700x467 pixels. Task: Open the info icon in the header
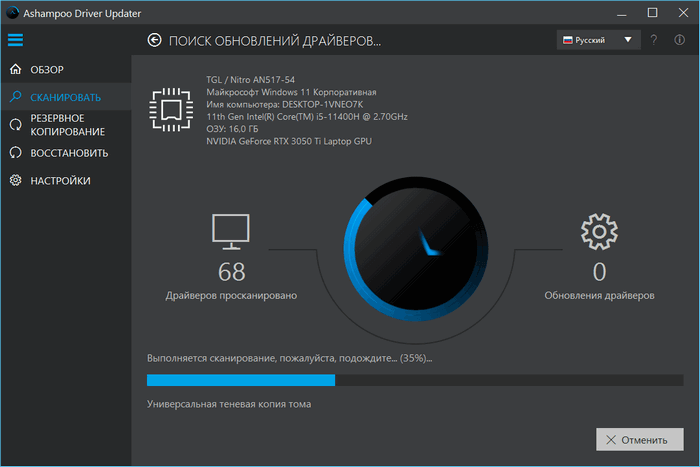coord(679,40)
